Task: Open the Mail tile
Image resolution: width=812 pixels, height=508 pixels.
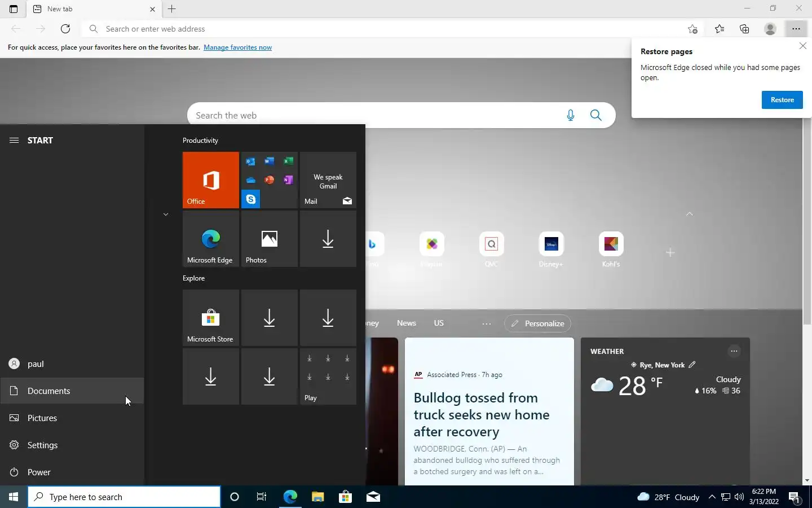Action: pyautogui.click(x=328, y=180)
